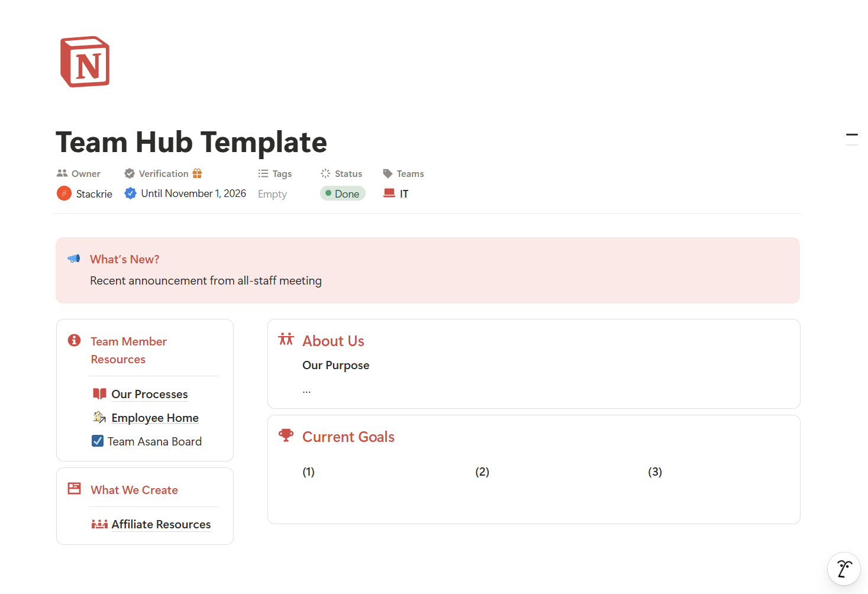Click the info icon next to Team Member Resources

click(73, 340)
